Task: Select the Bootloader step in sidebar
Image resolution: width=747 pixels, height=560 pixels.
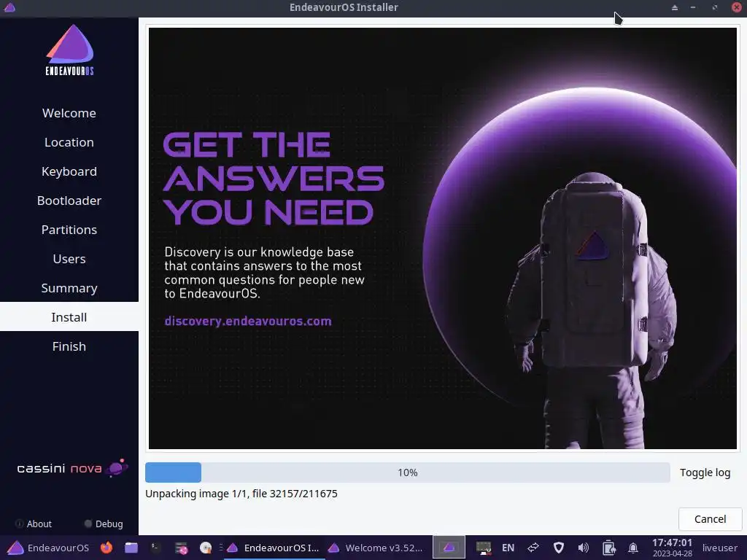Action: tap(69, 200)
